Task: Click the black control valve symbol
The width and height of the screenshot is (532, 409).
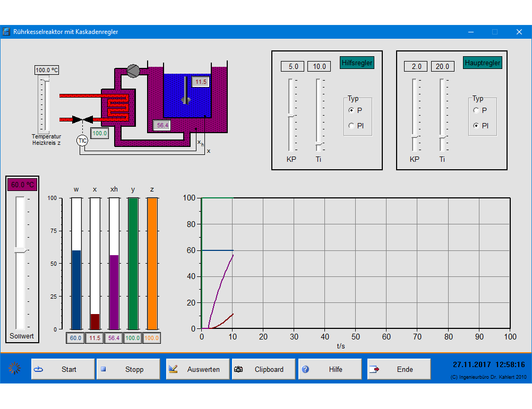Action: pos(82,120)
